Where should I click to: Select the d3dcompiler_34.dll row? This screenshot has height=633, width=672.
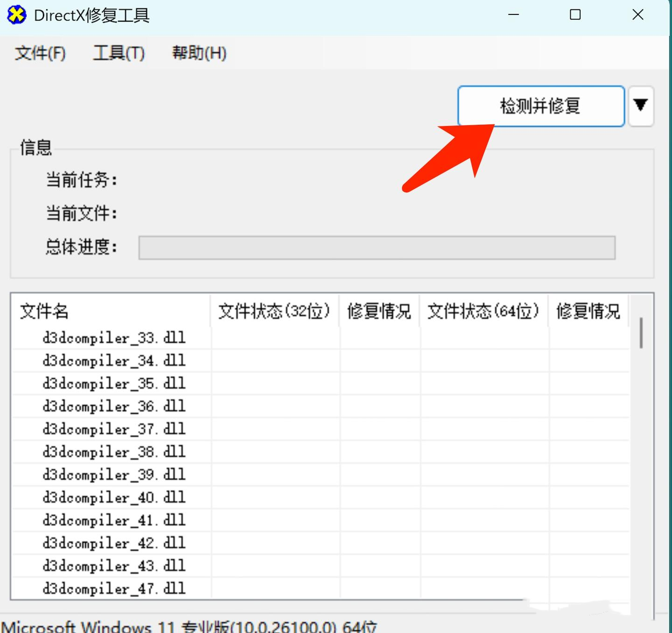[x=321, y=360]
